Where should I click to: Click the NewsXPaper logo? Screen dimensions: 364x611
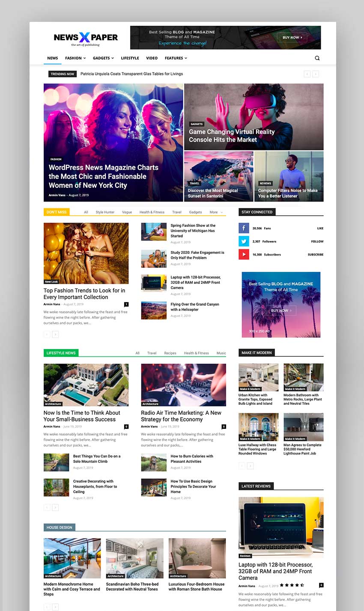tap(86, 39)
